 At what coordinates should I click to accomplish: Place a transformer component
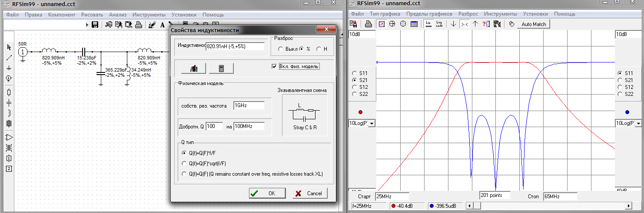coord(9,147)
